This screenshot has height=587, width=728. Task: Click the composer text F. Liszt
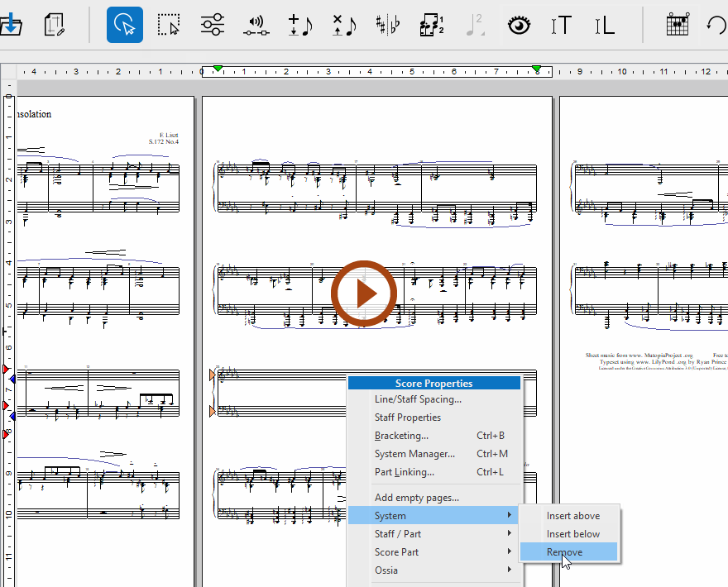pyautogui.click(x=169, y=135)
